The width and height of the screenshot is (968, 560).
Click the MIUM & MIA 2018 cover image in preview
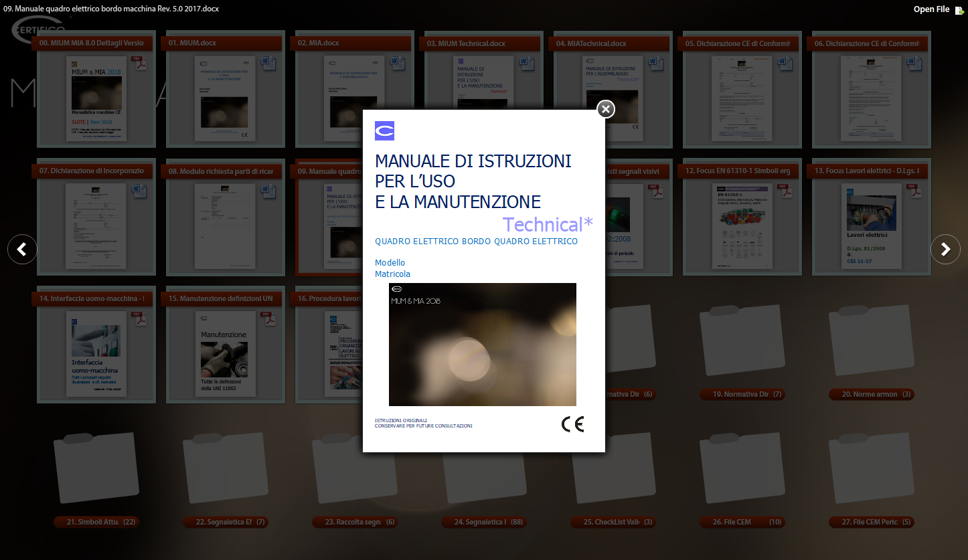[x=482, y=345]
